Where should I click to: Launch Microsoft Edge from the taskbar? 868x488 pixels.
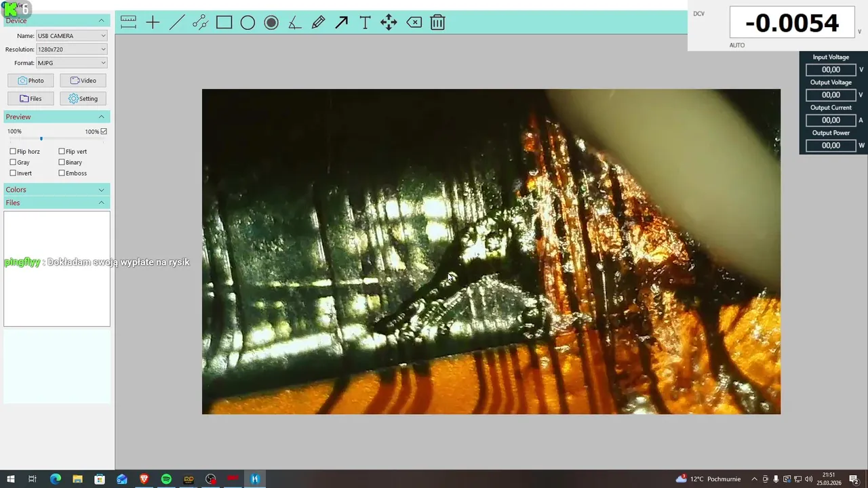tap(56, 479)
